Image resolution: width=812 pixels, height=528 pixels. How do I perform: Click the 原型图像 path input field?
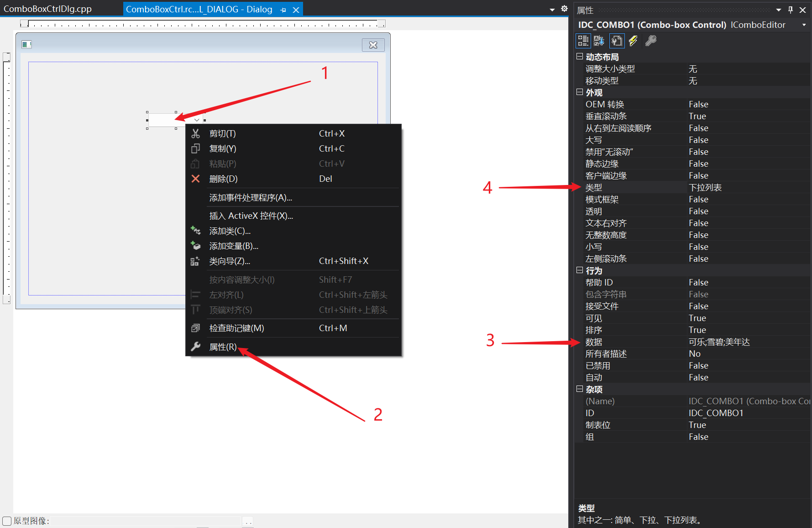click(x=146, y=521)
